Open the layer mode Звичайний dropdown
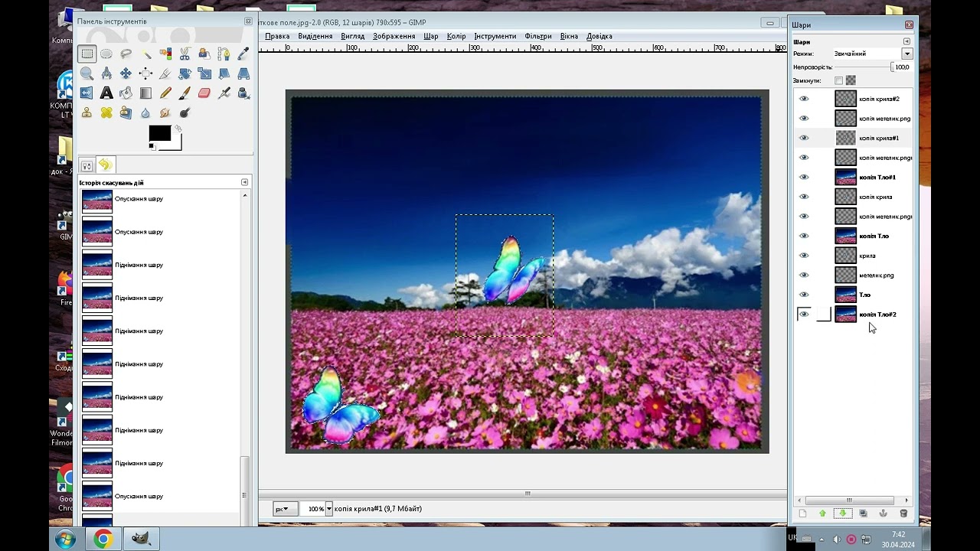Screen dimensions: 980x551 [x=906, y=54]
